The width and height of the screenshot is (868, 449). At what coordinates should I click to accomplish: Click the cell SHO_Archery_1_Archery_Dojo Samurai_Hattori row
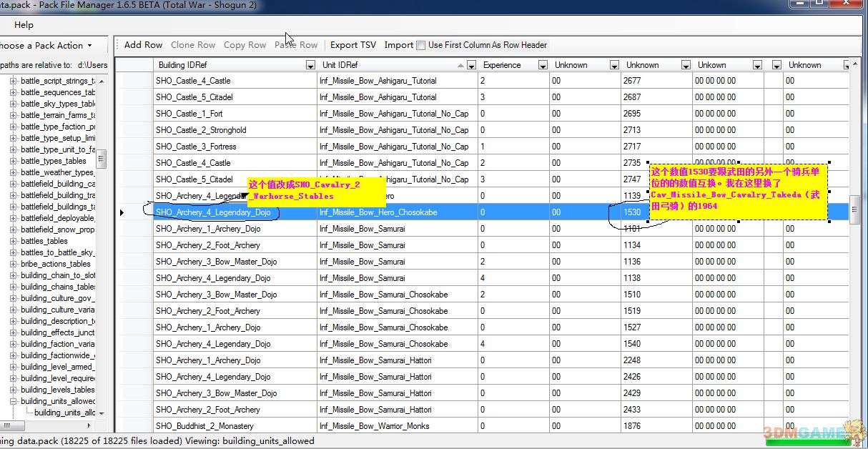point(235,360)
